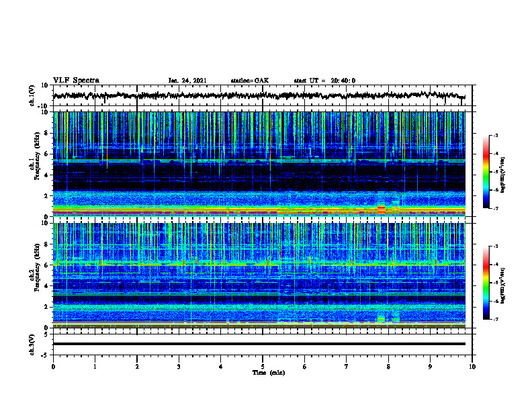This screenshot has width=532, height=411.
Task: Click the "9" time axis tick label
Action: (x=430, y=367)
